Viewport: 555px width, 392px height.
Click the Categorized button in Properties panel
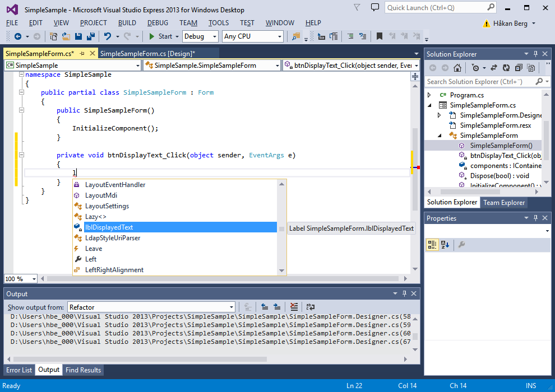(432, 245)
